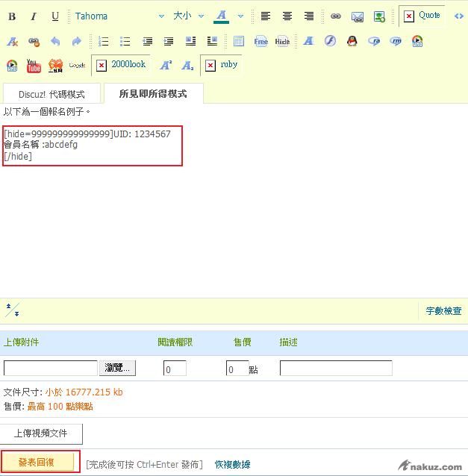Insert a Flash object
The height and width of the screenshot is (476, 468).
pyautogui.click(x=330, y=41)
